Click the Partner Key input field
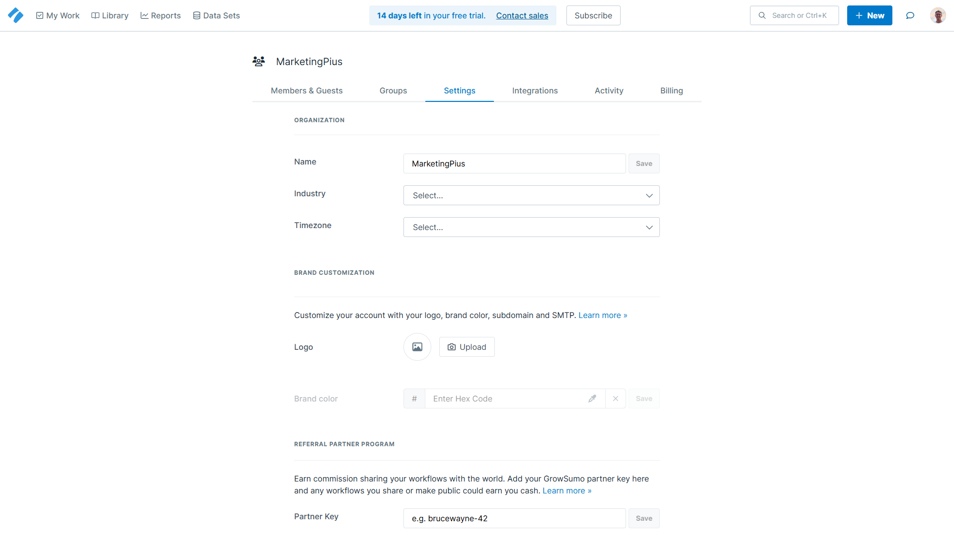The image size is (954, 560). tap(514, 518)
